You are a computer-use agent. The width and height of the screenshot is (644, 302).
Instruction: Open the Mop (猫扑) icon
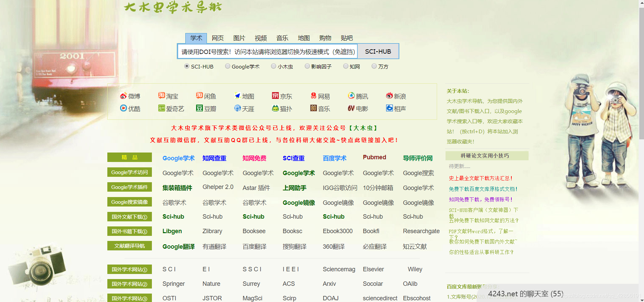(275, 108)
